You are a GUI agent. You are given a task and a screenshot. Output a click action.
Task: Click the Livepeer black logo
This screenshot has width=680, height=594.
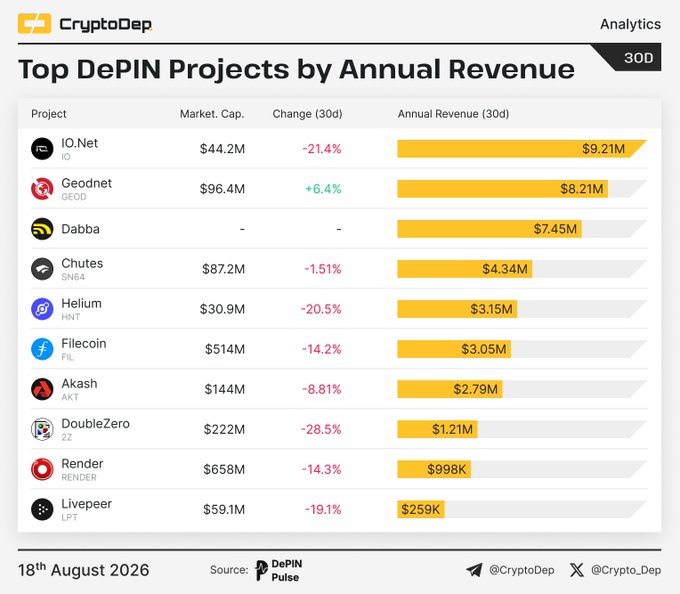click(x=42, y=509)
